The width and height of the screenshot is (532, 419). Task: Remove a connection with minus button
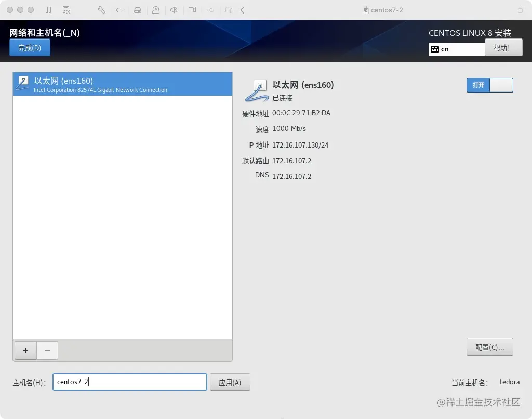click(47, 350)
